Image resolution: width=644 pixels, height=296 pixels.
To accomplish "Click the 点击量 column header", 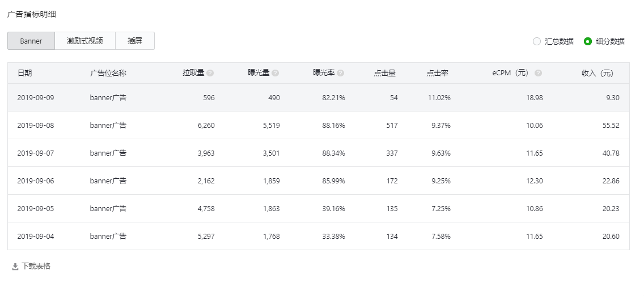I will click(385, 74).
